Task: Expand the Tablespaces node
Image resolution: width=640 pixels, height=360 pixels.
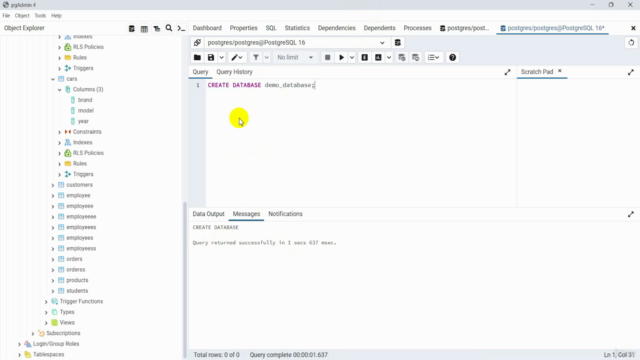Action: click(19, 355)
